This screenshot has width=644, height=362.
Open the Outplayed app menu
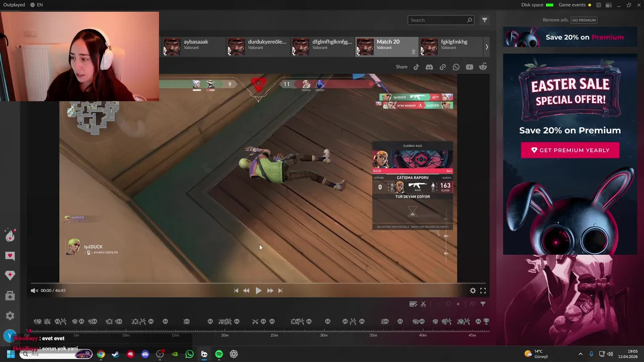(x=14, y=5)
